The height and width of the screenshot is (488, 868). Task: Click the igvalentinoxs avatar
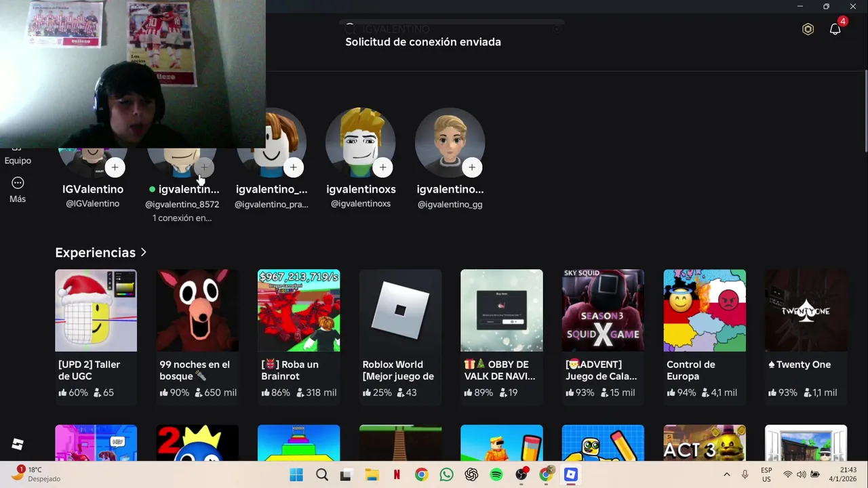(x=361, y=142)
